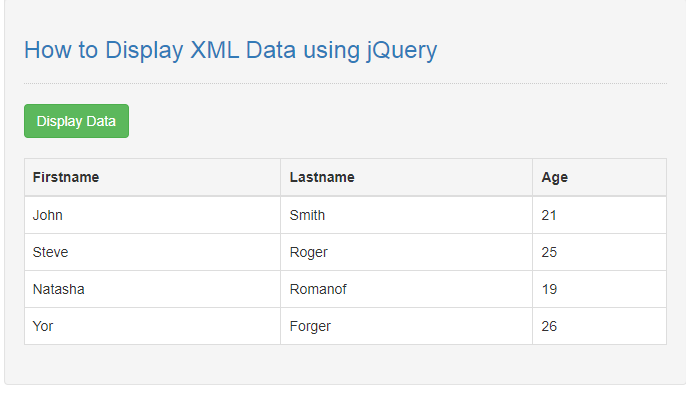686x416 pixels.
Task: Click the Lastname column header
Action: [322, 178]
